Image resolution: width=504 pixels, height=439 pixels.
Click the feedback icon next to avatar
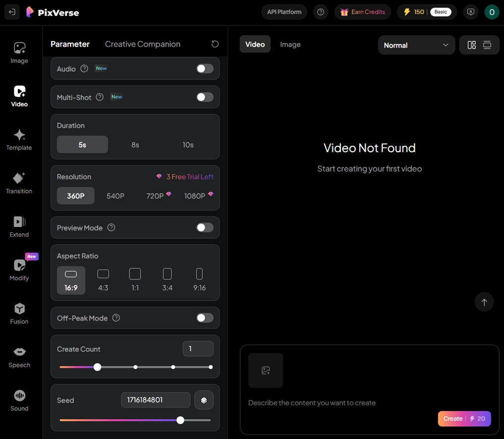pyautogui.click(x=471, y=12)
